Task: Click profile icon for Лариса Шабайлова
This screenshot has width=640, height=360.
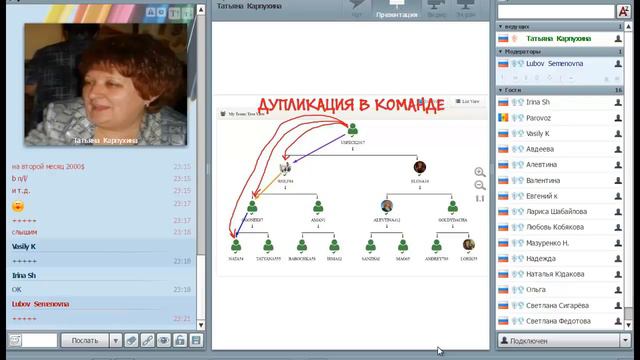Action: click(x=618, y=212)
